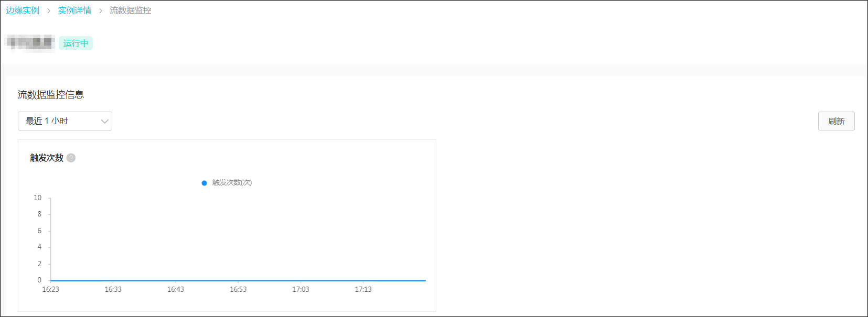Screen dimensions: 868x317
Task: Click the first breadcrumb separator chevron
Action: [x=49, y=10]
